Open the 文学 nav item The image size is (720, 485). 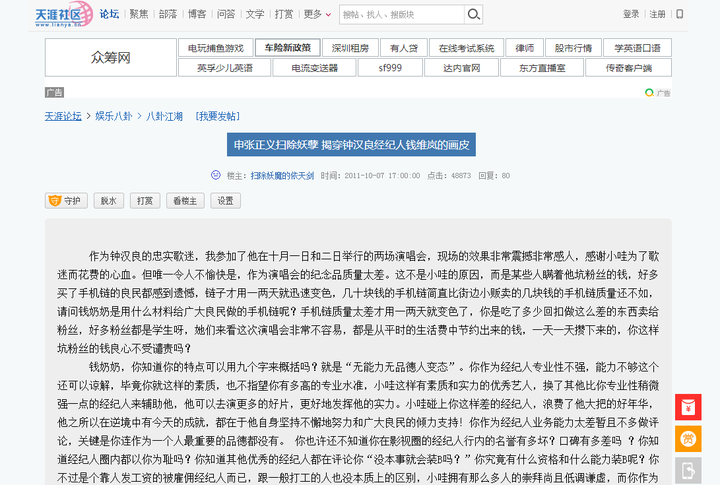255,14
